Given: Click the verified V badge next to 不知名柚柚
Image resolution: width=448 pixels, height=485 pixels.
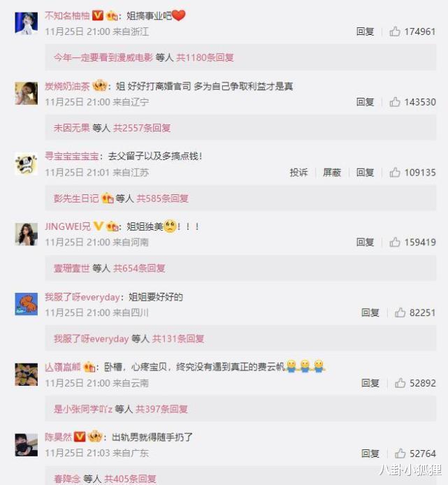Looking at the screenshot, I should [x=98, y=15].
